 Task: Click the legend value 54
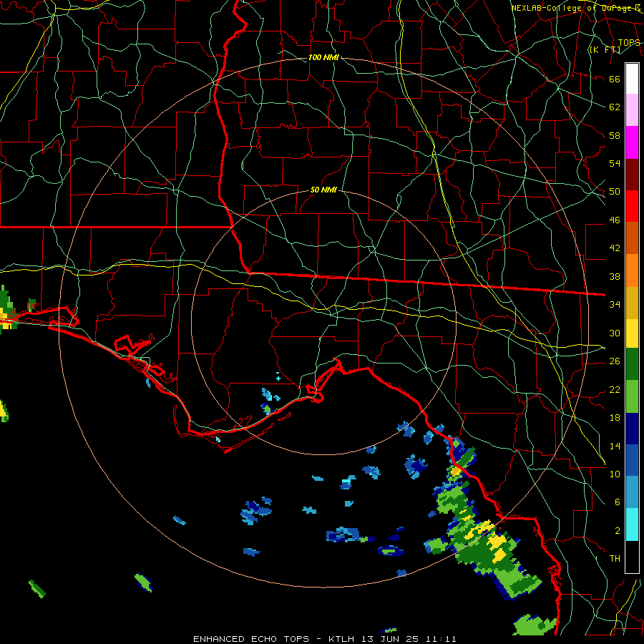[x=615, y=163]
